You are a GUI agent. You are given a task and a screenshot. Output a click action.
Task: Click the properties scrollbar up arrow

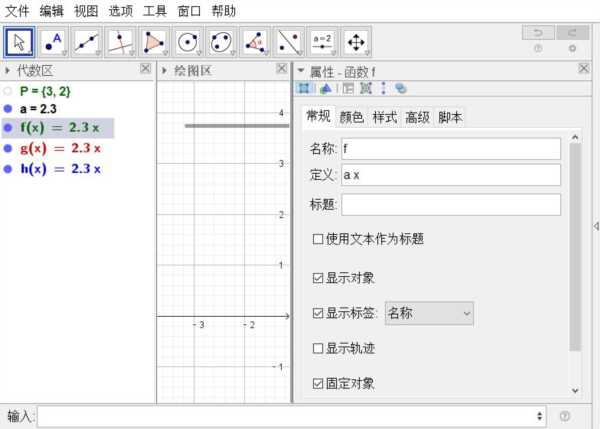click(x=575, y=137)
